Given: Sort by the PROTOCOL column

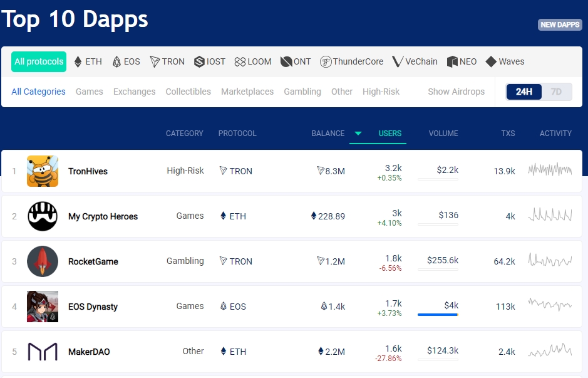Looking at the screenshot, I should [237, 134].
